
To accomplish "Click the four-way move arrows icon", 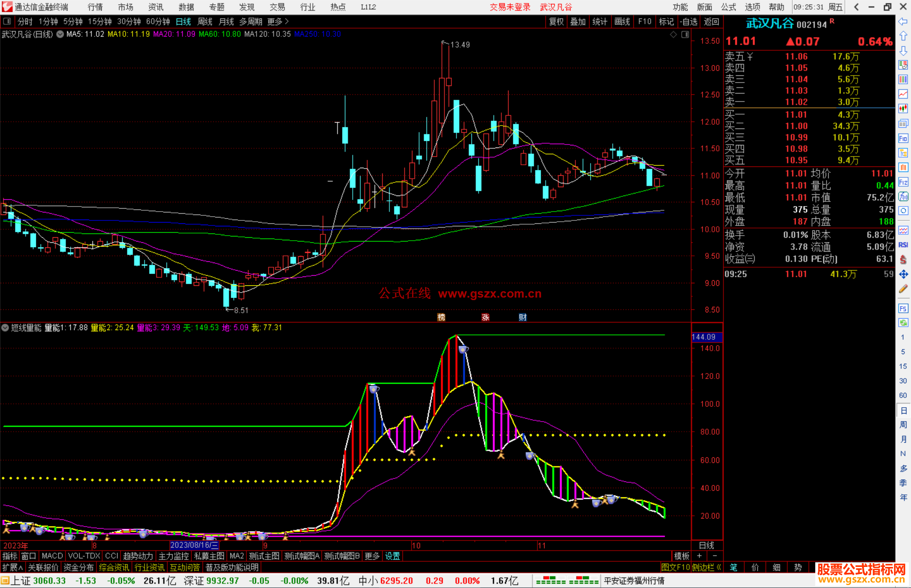I will coord(903,274).
